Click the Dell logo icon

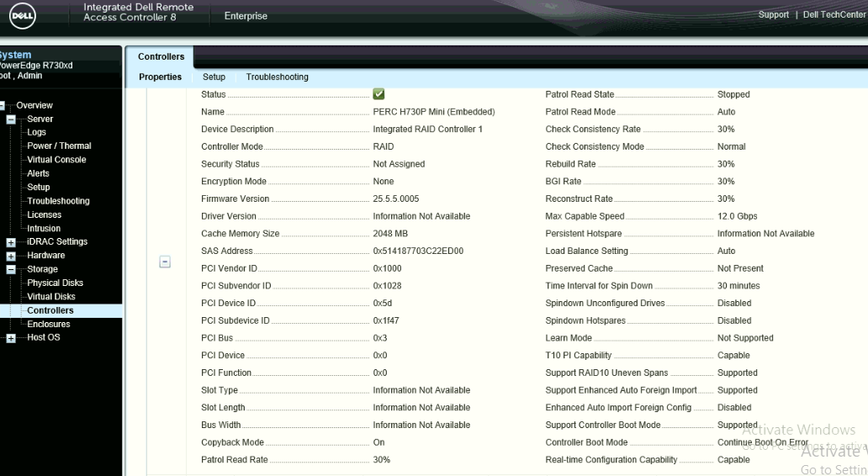22,16
